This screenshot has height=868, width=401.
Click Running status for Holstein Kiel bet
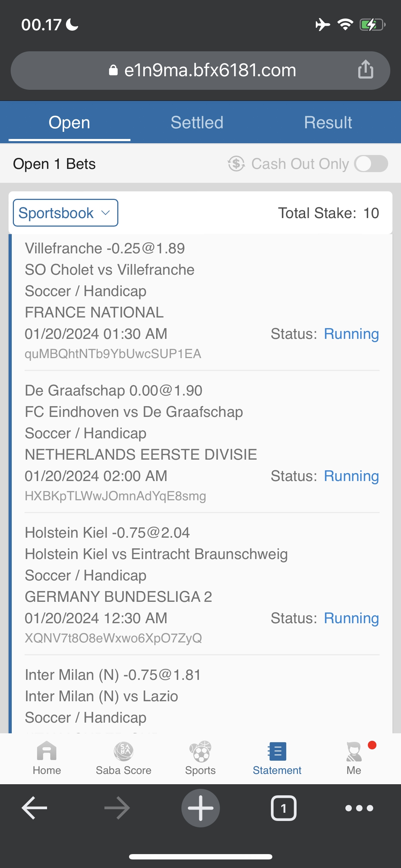(351, 619)
